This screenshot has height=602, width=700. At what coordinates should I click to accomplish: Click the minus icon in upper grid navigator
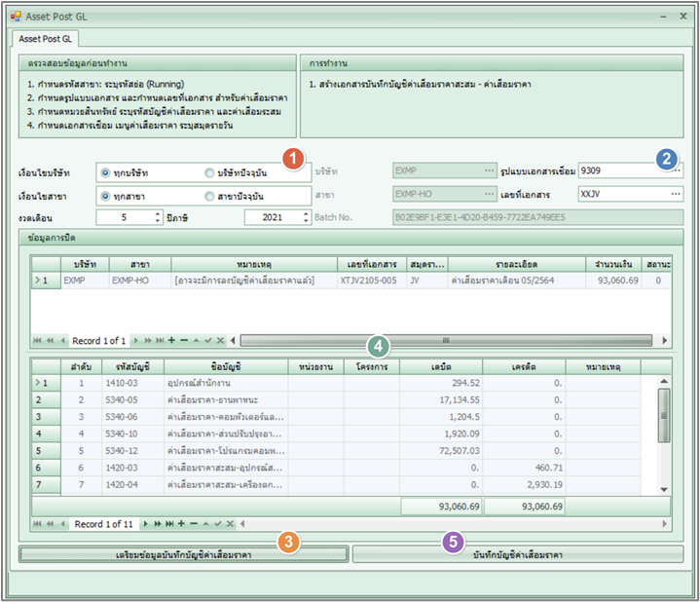tap(182, 341)
